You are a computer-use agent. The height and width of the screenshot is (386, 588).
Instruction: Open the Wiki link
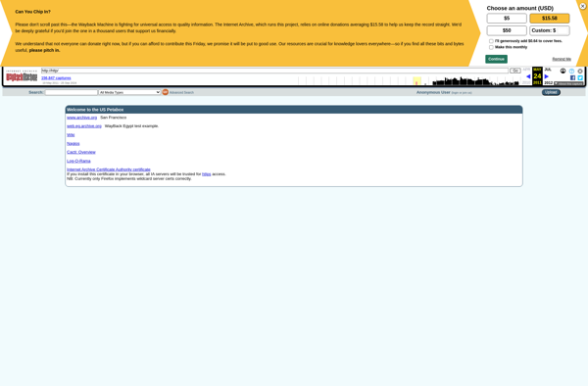point(71,135)
